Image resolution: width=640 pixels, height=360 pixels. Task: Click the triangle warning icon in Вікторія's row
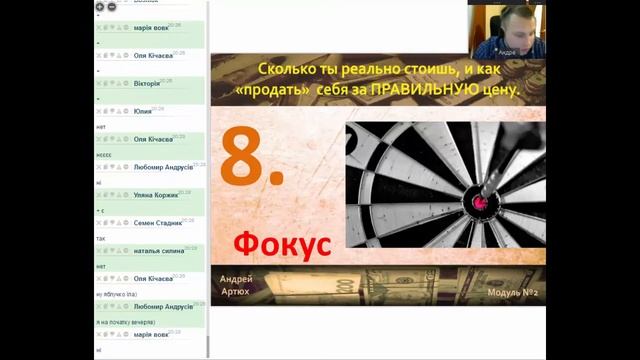coord(119,83)
